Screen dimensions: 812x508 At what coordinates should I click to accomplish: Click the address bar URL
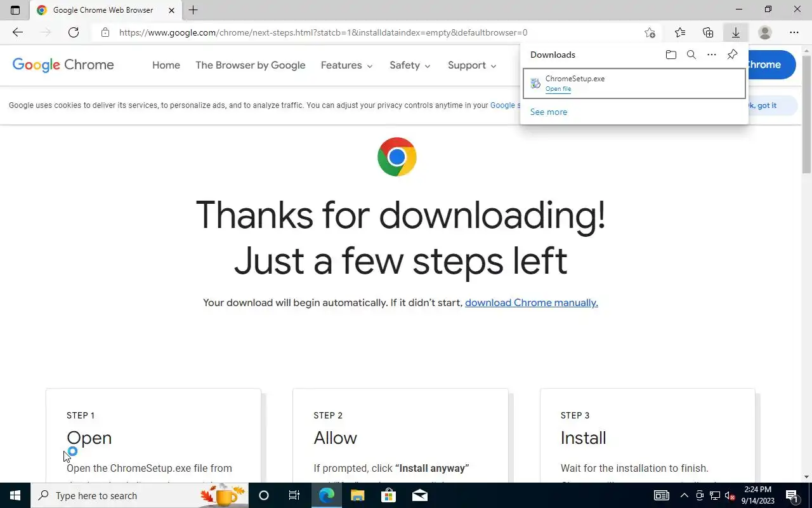point(323,32)
